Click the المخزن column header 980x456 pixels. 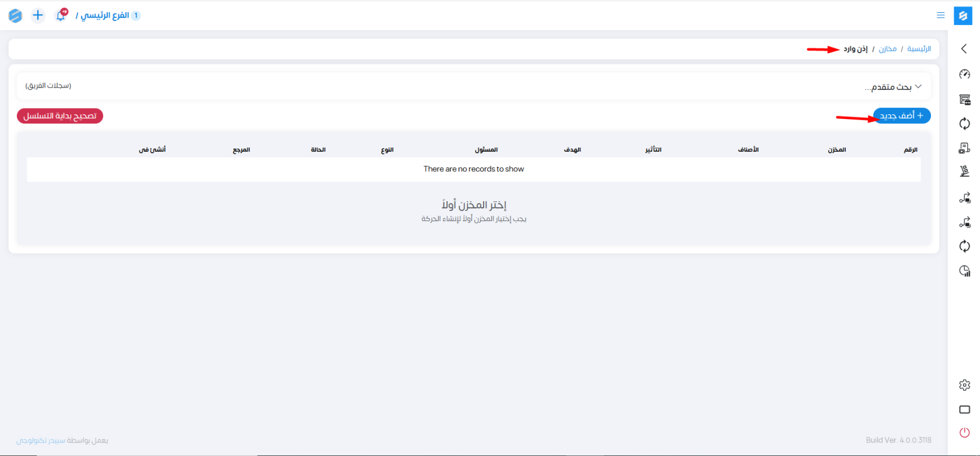[836, 150]
